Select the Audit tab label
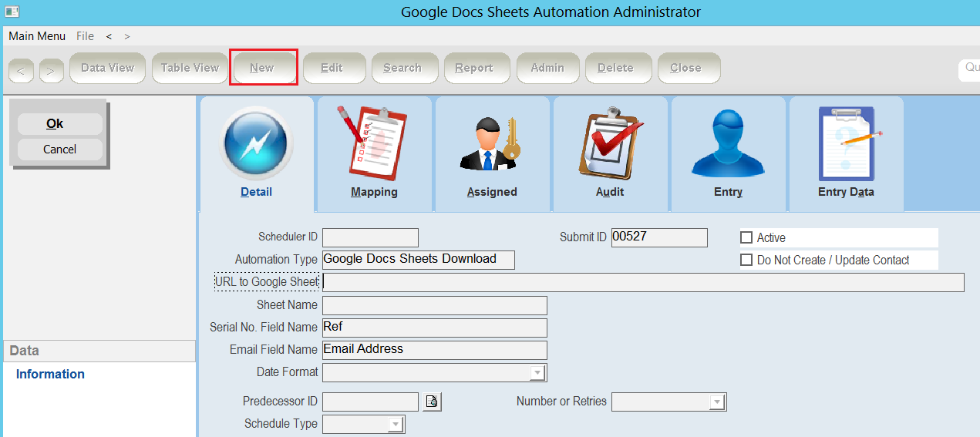The image size is (980, 437). [x=610, y=192]
